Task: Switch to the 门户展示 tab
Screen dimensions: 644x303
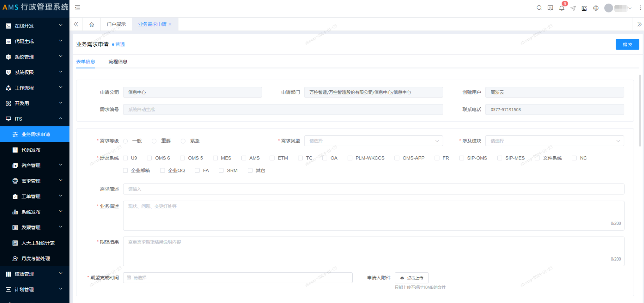Action: point(116,24)
